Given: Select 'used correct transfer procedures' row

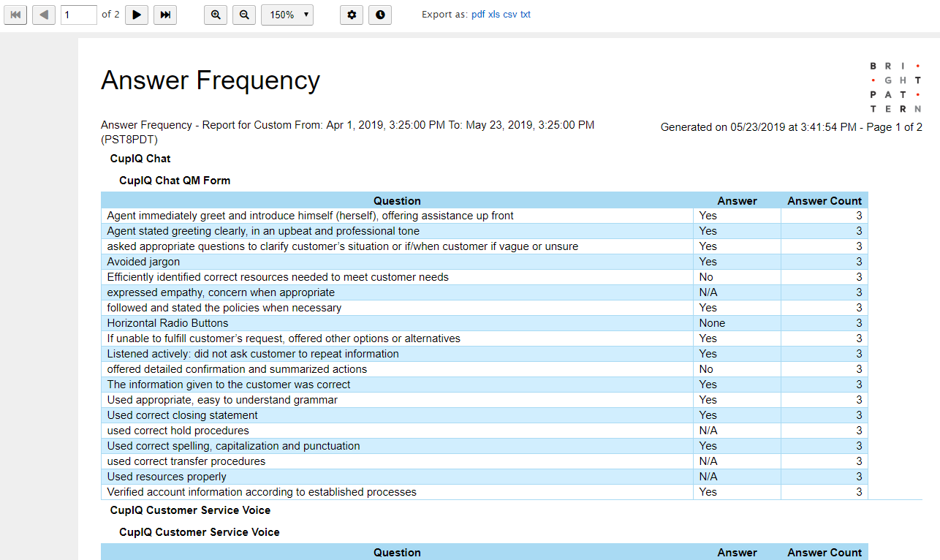Looking at the screenshot, I should click(485, 461).
